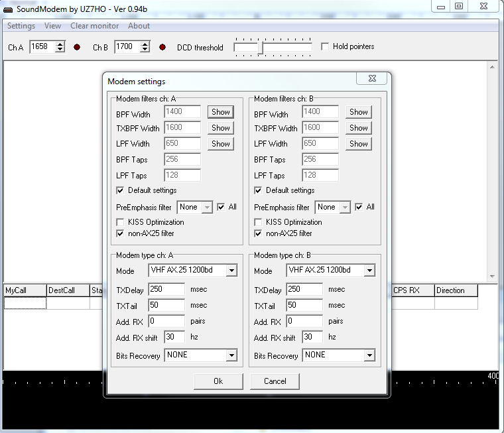Increase Ch B frequency with up arrow
Viewport: 504px width, 433px height.
(x=145, y=44)
